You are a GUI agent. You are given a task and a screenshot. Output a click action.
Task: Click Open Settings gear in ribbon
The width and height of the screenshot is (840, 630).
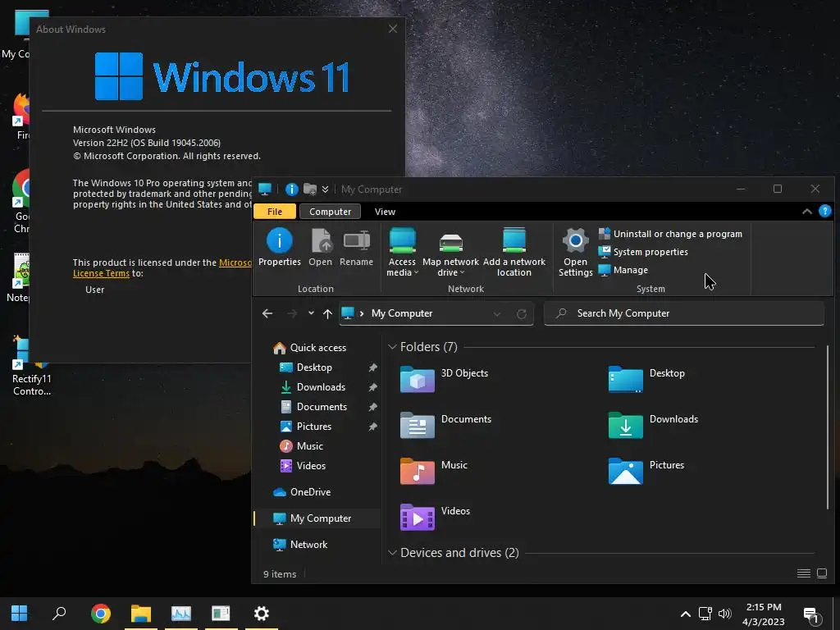pos(575,252)
